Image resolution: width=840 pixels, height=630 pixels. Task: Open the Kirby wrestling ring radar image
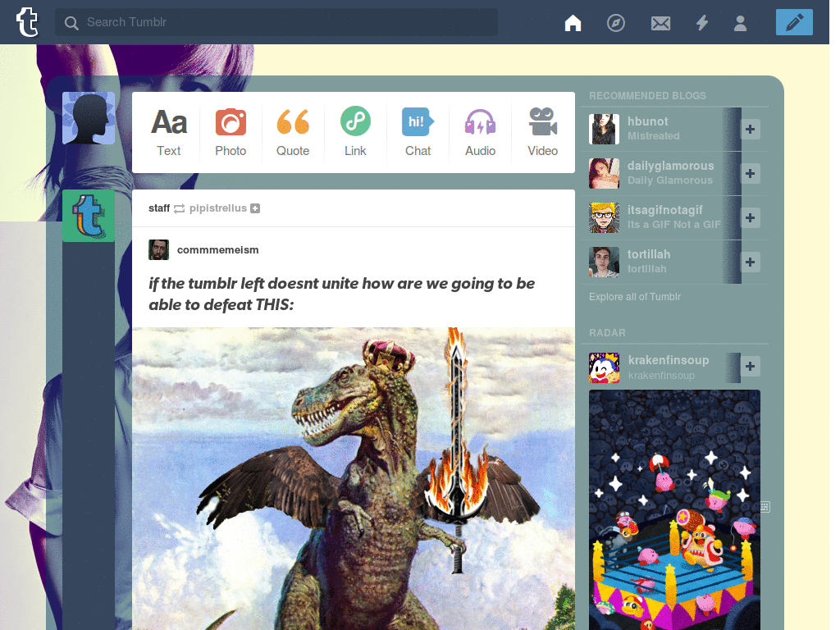(x=674, y=509)
